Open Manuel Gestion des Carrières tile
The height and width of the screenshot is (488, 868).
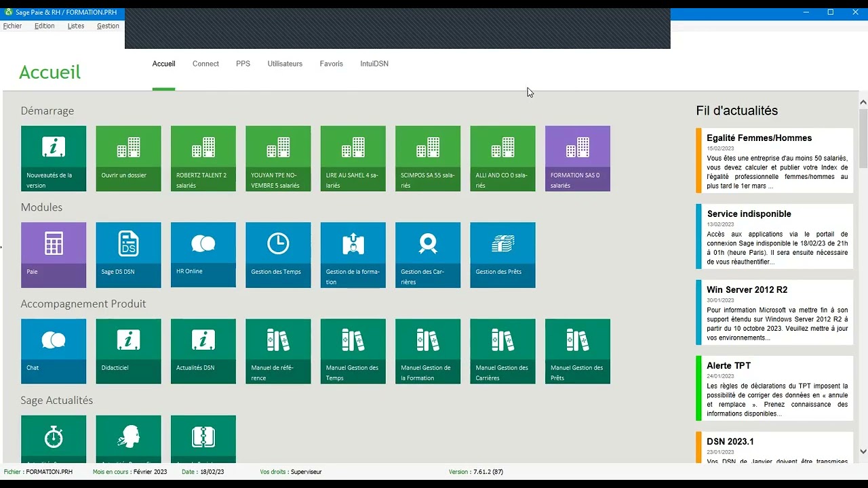502,352
